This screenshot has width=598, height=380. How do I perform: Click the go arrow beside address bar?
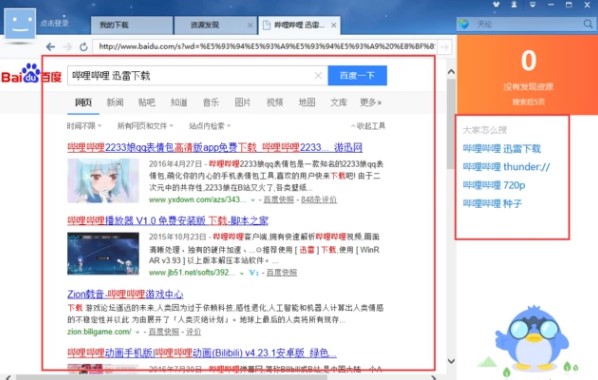point(444,47)
